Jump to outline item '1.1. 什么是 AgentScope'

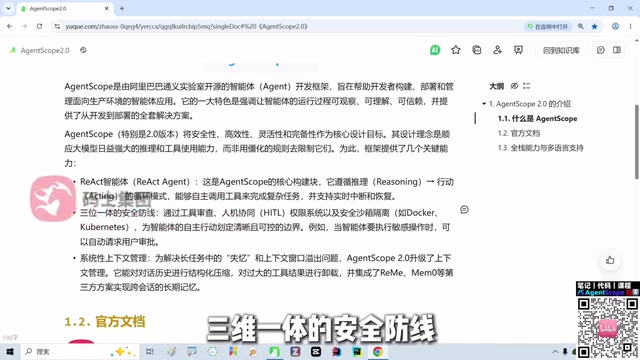click(538, 119)
